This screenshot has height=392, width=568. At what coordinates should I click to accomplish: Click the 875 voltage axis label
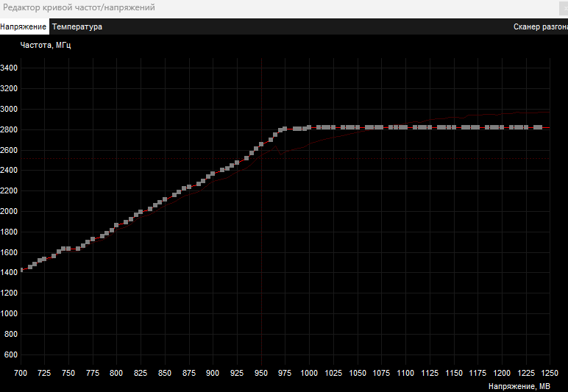(x=189, y=373)
